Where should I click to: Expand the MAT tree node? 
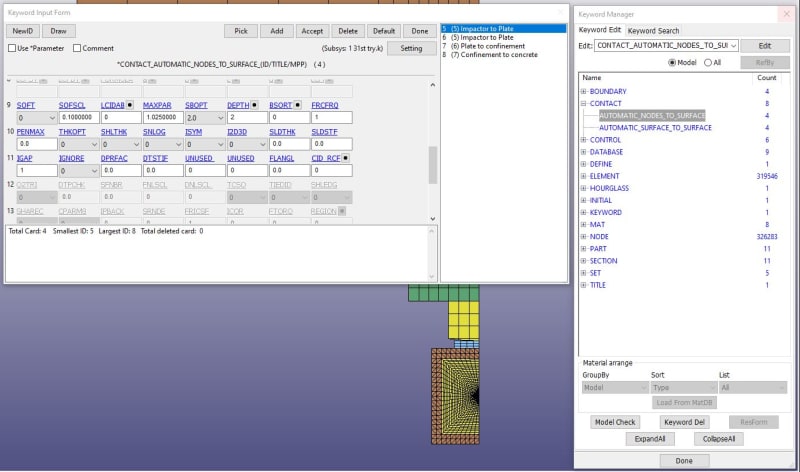coord(583,225)
